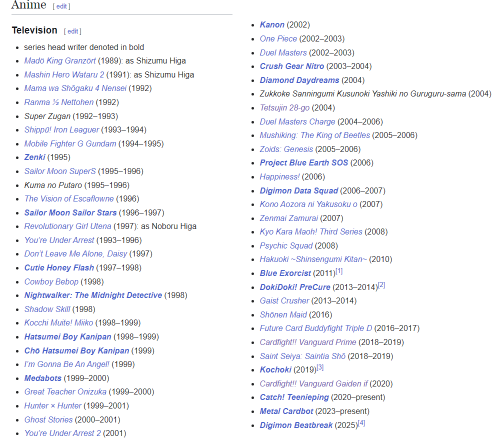Open the Tetsujin 28-go link
Viewport: 504px width, 442px height.
[x=285, y=107]
